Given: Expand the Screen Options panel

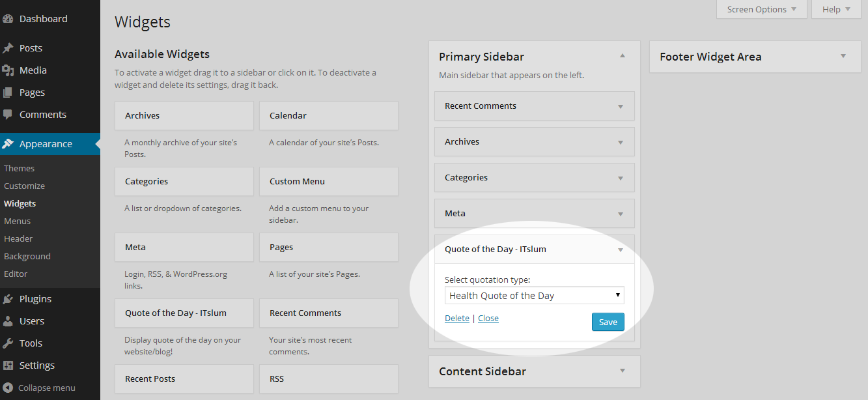Looking at the screenshot, I should point(761,9).
